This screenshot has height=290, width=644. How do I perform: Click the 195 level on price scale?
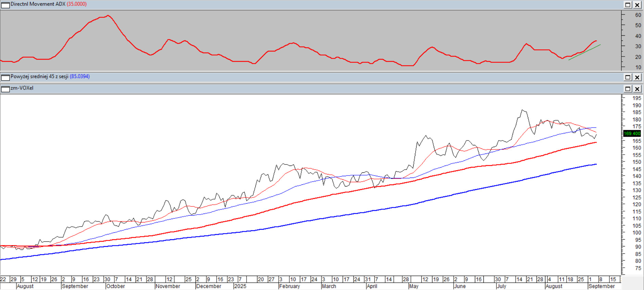pyautogui.click(x=636, y=98)
